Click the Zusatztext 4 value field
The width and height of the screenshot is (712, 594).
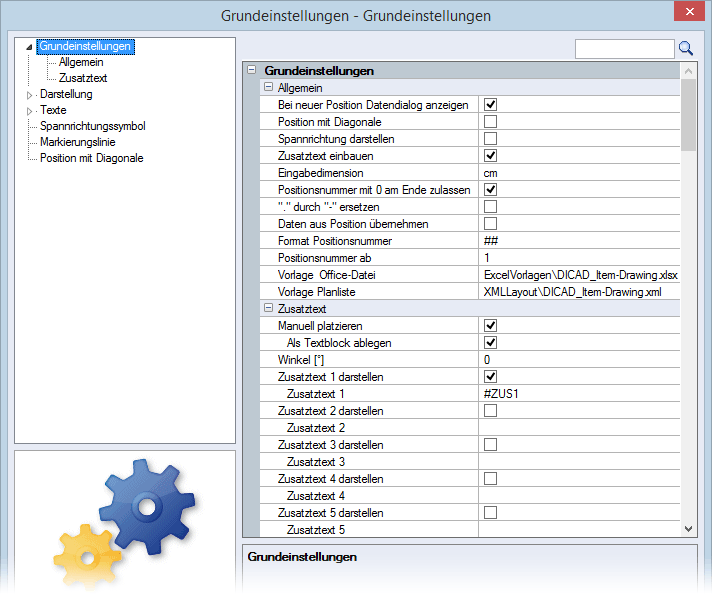(579, 496)
